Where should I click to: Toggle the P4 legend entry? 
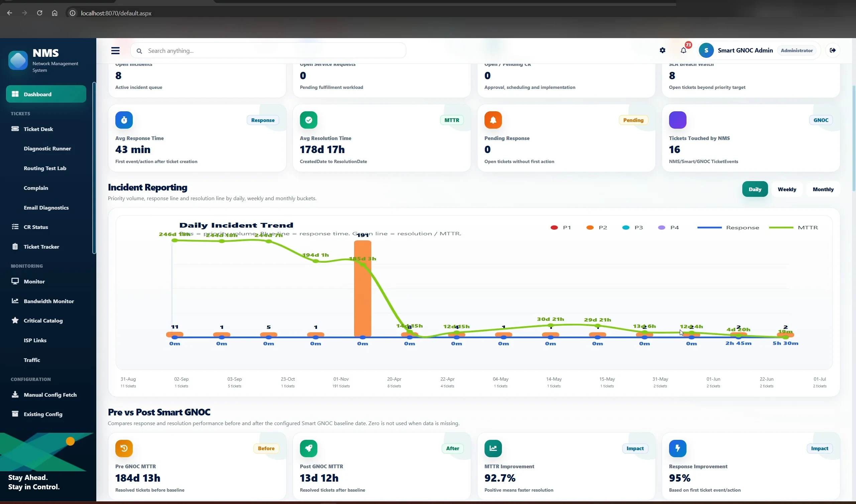coord(668,228)
